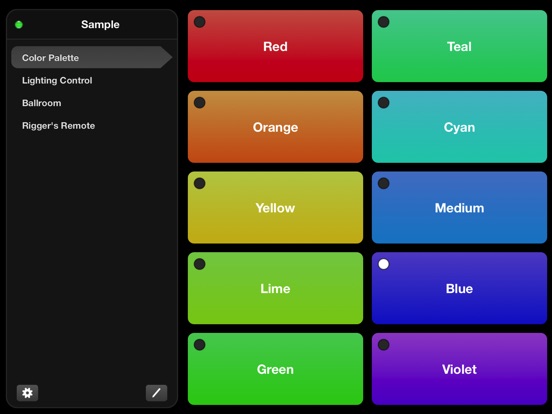This screenshot has height=414, width=552.
Task: Click the green connection status dot
Action: [19, 25]
